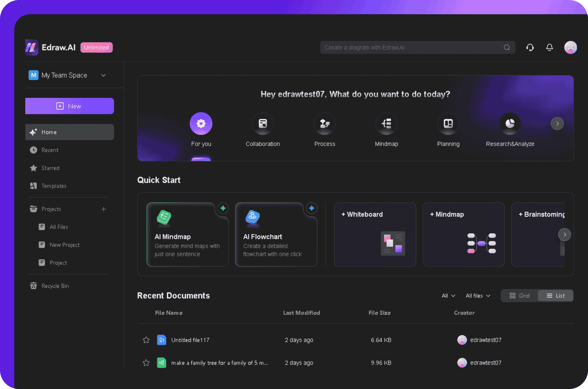This screenshot has width=588, height=389.
Task: Sort by File Name column header
Action: tap(169, 313)
